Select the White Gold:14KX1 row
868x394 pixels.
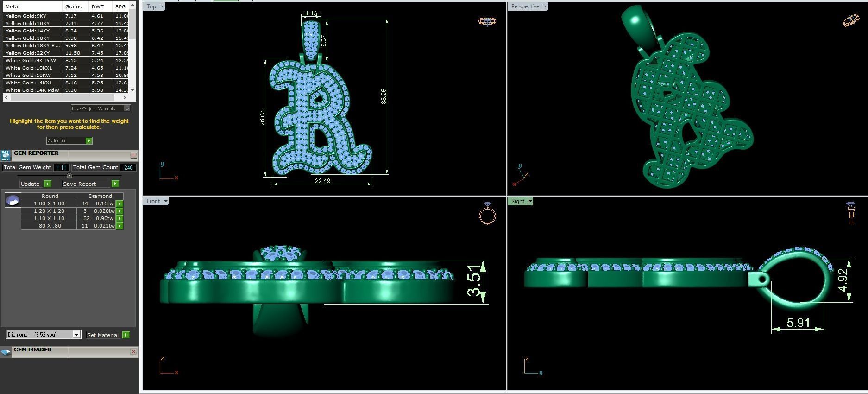pyautogui.click(x=66, y=83)
